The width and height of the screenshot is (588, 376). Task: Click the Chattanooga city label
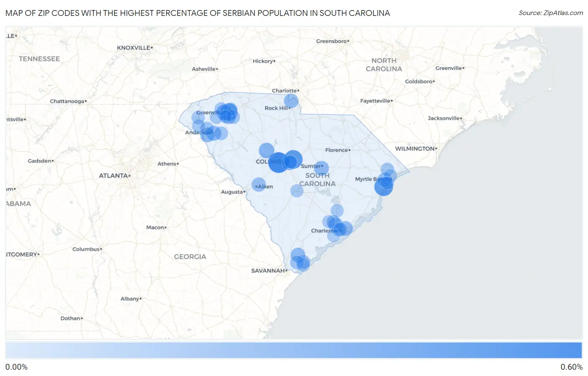68,101
